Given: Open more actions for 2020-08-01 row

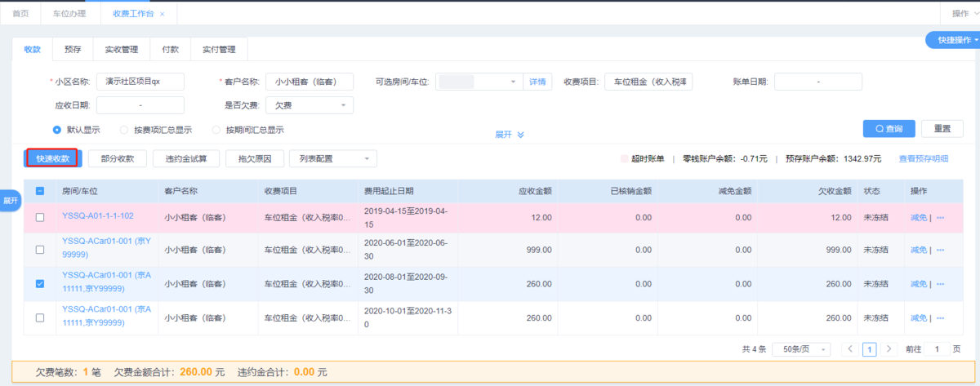Looking at the screenshot, I should [x=940, y=284].
